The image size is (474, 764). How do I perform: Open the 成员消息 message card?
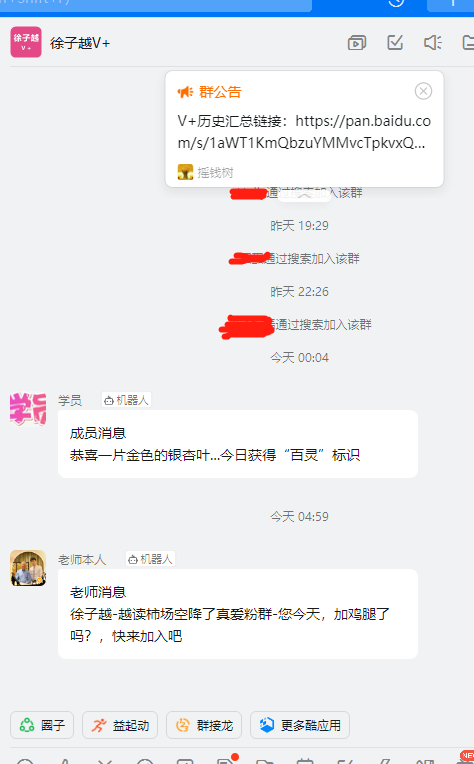tap(238, 444)
